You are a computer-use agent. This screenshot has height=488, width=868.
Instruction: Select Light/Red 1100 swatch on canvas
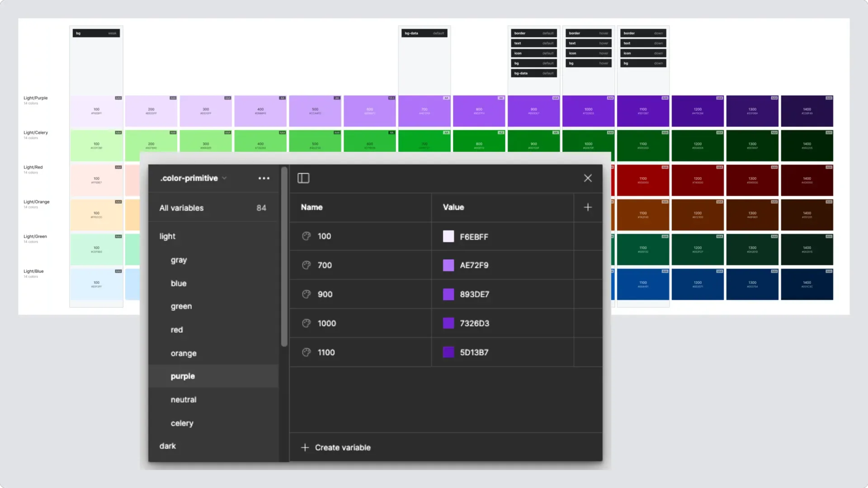point(643,180)
